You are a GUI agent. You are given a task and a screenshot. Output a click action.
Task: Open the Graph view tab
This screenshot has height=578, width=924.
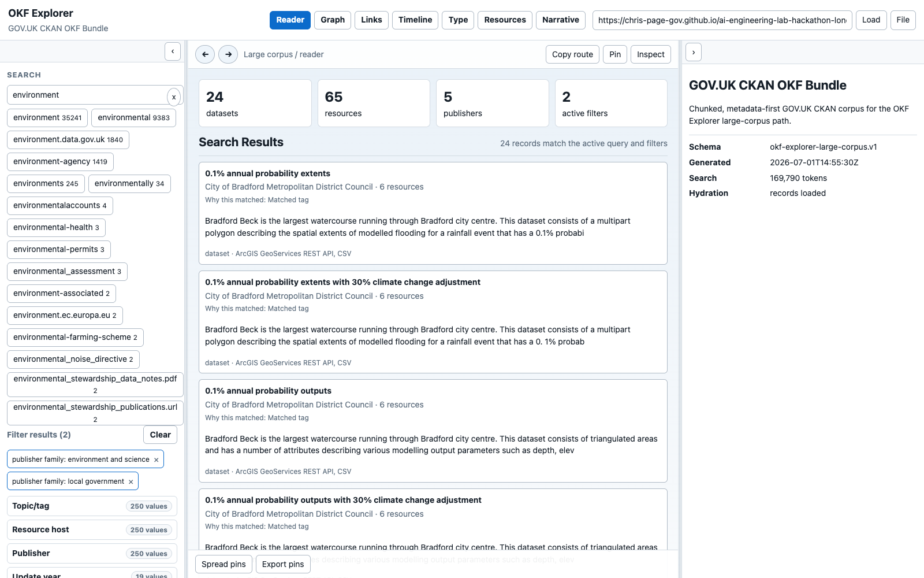[333, 20]
